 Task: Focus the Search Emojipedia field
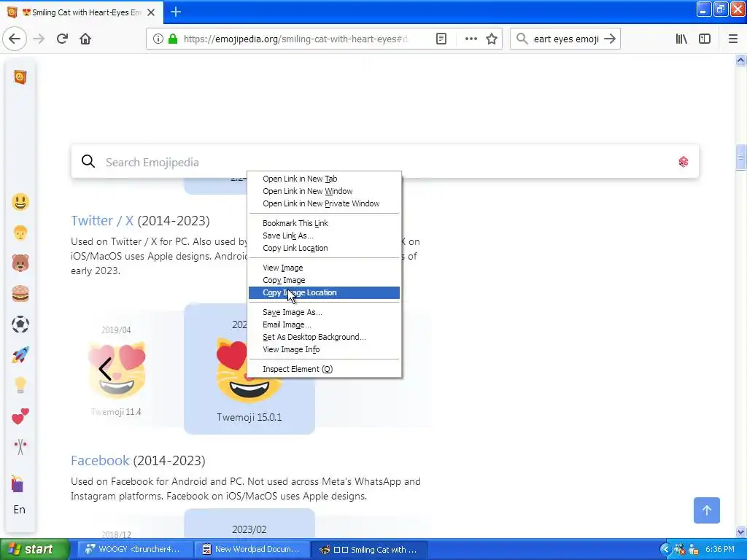coord(385,162)
